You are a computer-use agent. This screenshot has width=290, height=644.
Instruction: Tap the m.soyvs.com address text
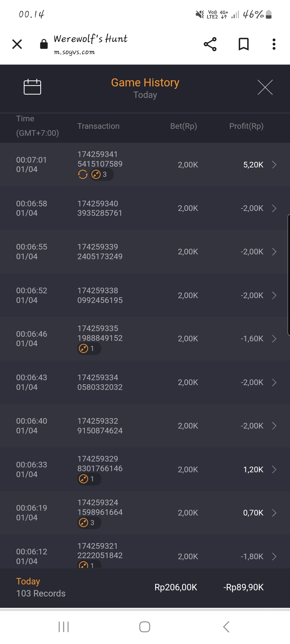[74, 52]
